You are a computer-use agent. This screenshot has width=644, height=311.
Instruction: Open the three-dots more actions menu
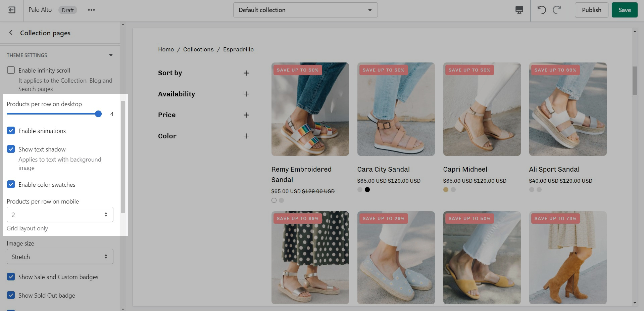pos(91,10)
